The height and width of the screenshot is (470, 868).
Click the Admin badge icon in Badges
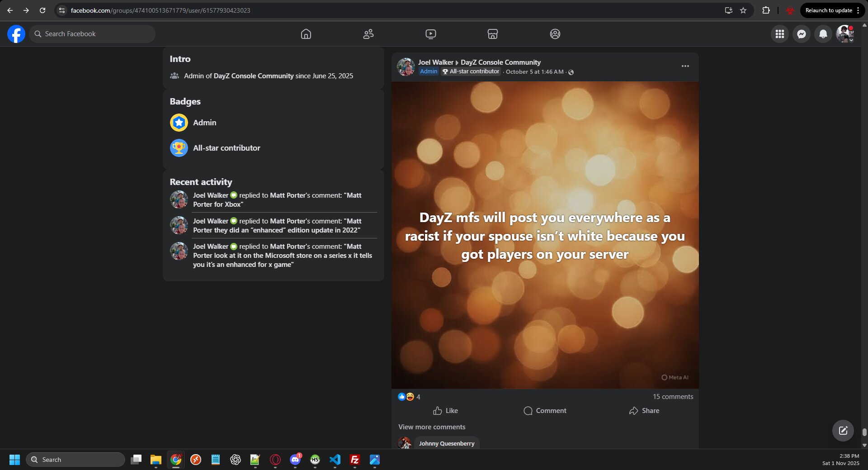click(179, 123)
